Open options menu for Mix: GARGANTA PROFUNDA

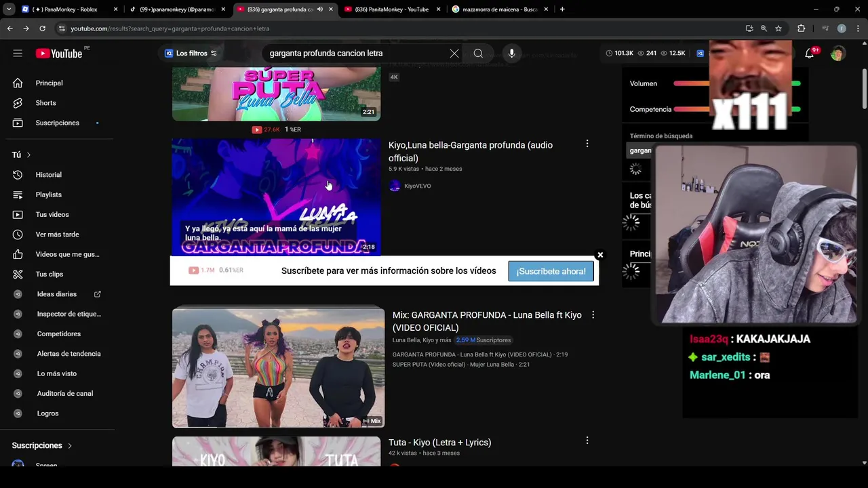pyautogui.click(x=593, y=314)
